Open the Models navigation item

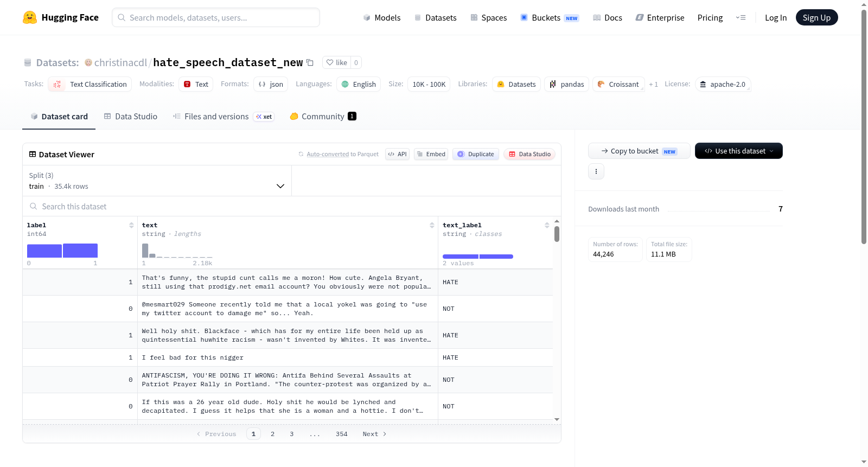(382, 17)
